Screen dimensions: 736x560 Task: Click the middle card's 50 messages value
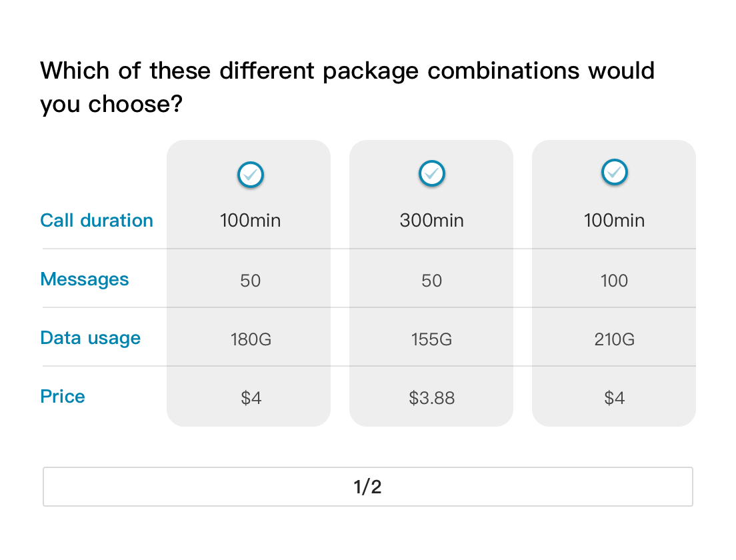(432, 281)
